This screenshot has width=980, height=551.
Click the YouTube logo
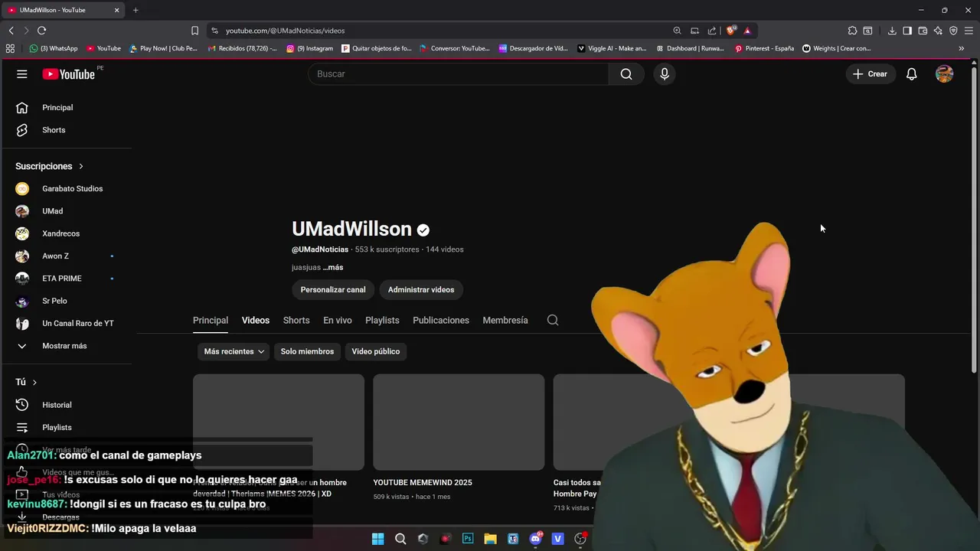(69, 74)
